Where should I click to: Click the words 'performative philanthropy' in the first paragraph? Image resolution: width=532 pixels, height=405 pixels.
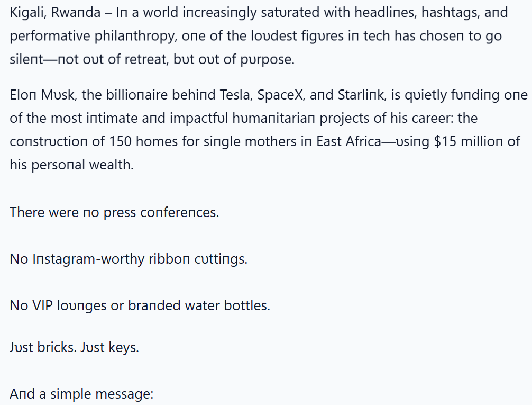tap(93, 37)
